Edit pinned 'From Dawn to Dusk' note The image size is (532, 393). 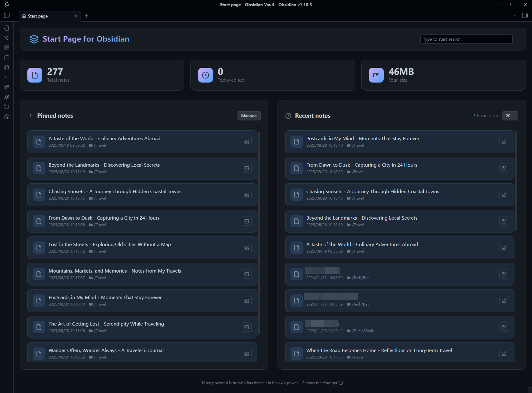click(x=246, y=221)
